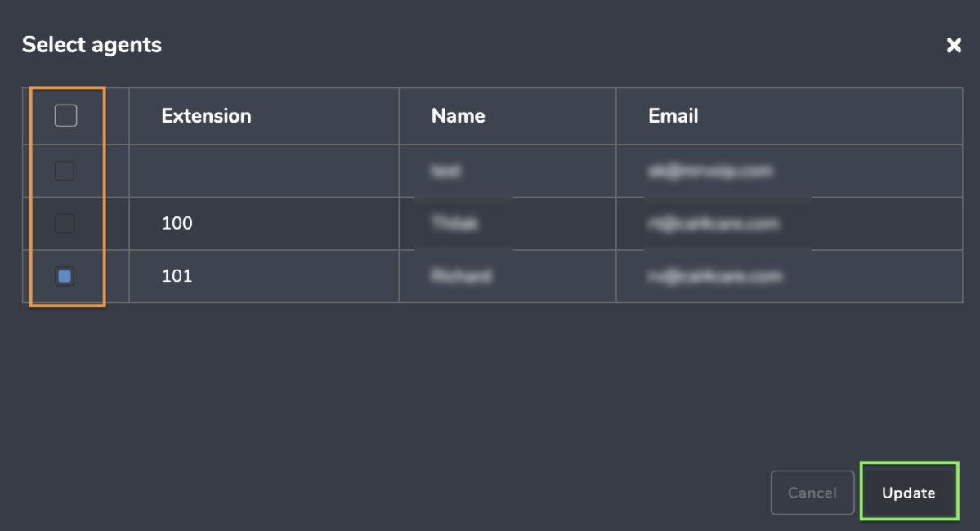The height and width of the screenshot is (531, 980).
Task: Cancel the agent selection
Action: coord(812,493)
